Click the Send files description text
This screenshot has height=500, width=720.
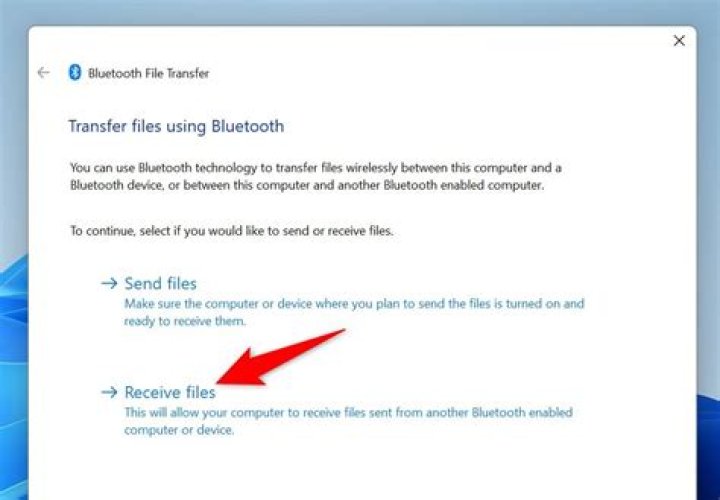click(x=354, y=312)
